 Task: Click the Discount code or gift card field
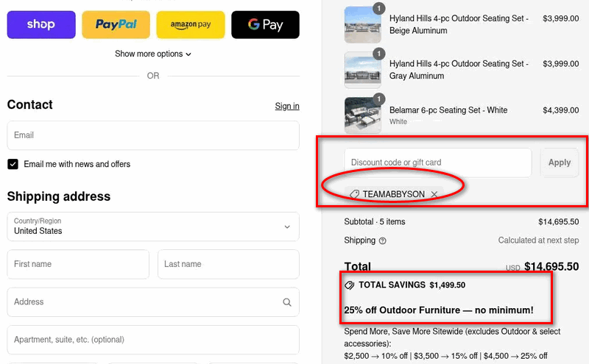pyautogui.click(x=437, y=163)
